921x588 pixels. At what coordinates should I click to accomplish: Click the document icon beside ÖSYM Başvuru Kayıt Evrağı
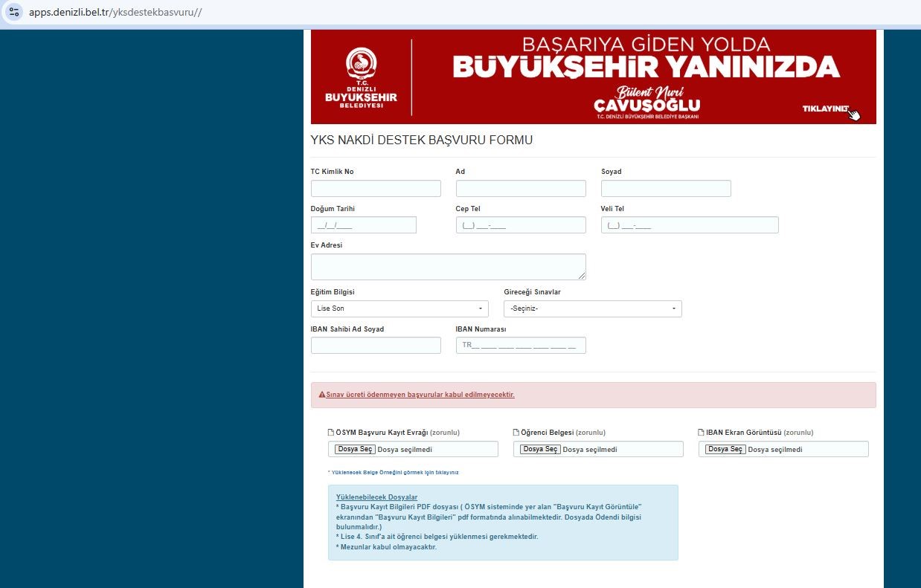coord(332,431)
